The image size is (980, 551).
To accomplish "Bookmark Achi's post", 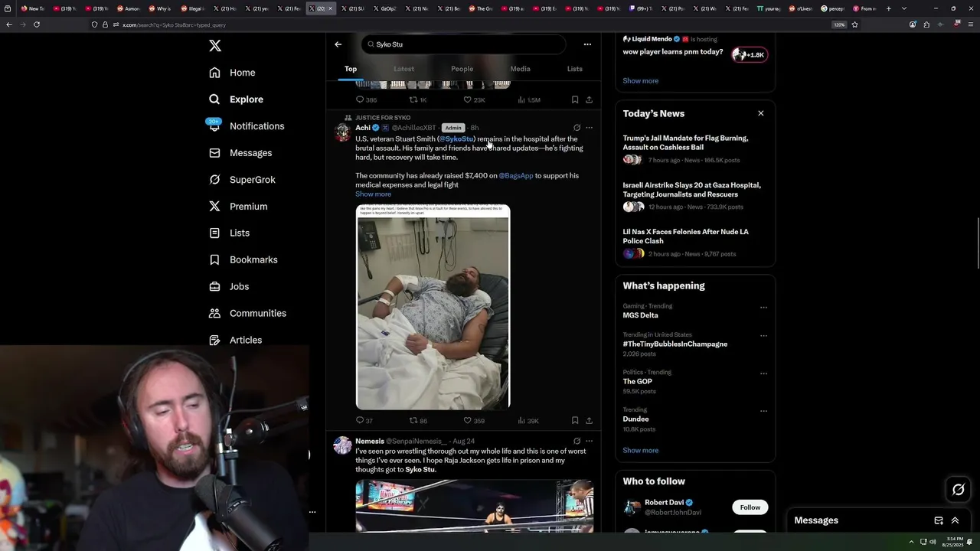I will coord(575,421).
